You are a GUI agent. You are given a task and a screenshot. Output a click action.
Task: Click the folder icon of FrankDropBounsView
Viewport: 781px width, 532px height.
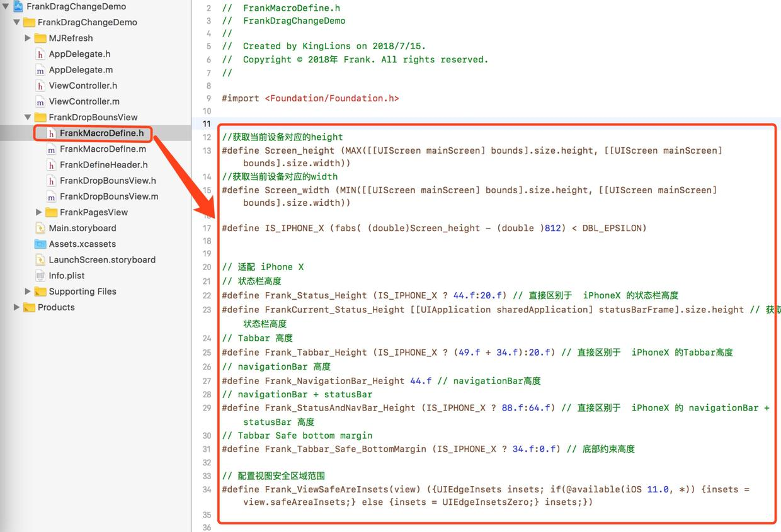tap(40, 118)
